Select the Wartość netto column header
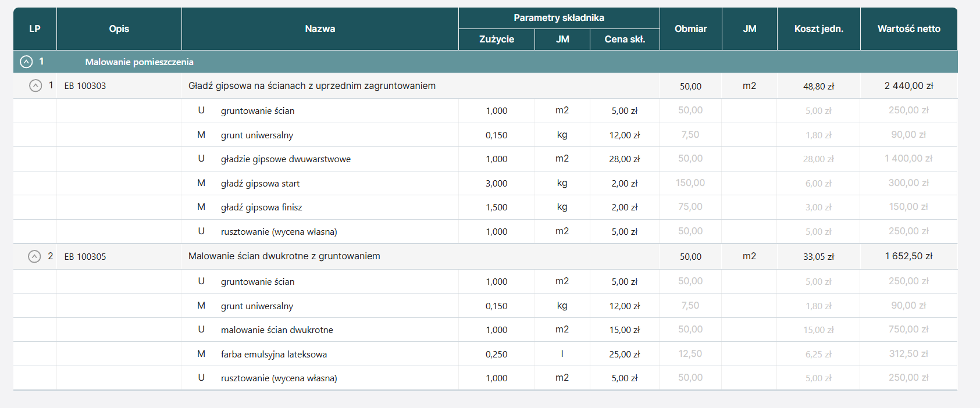980x408 pixels. (x=908, y=28)
